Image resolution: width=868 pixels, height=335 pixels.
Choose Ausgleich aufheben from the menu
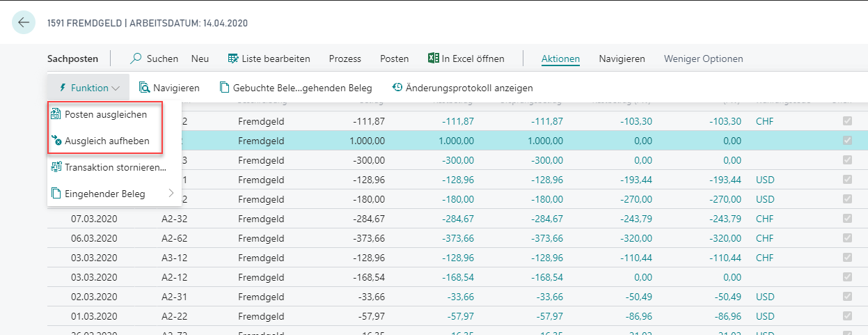pyautogui.click(x=106, y=141)
